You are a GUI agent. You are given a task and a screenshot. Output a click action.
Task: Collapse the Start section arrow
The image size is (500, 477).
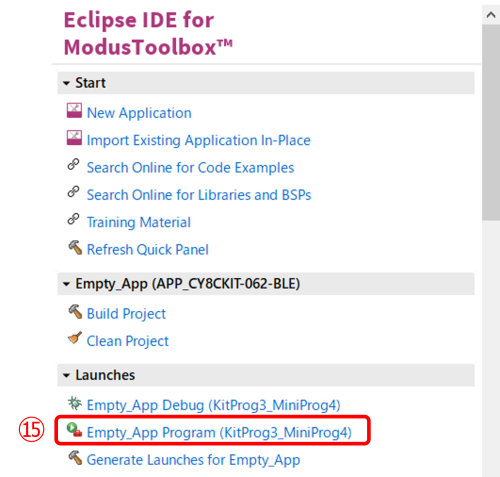tap(66, 83)
